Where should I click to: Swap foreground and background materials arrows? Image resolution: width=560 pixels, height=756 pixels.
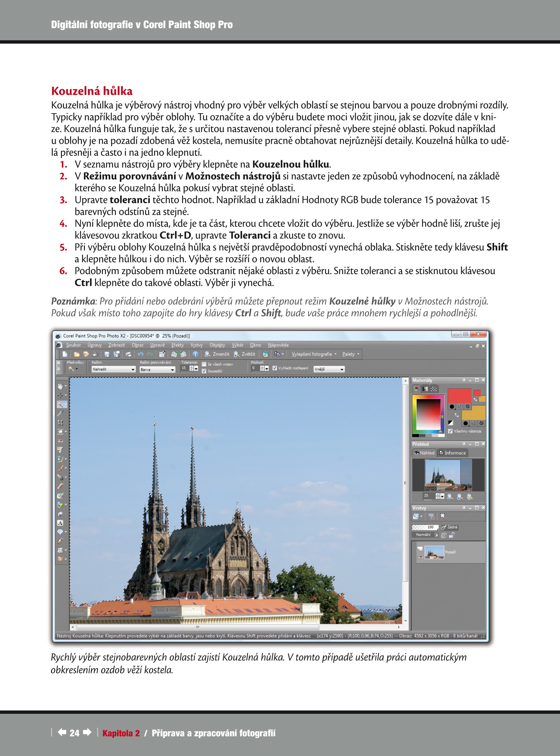tap(457, 415)
